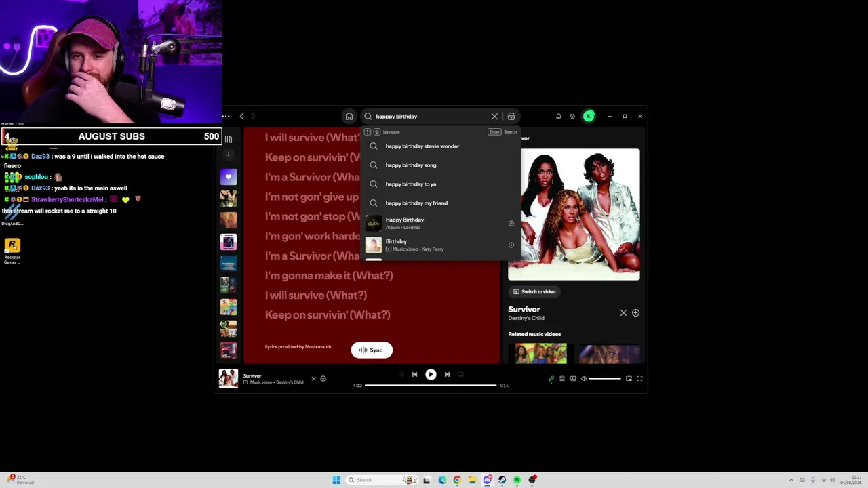Open the mini player icon
The width and height of the screenshot is (868, 488).
(x=629, y=379)
